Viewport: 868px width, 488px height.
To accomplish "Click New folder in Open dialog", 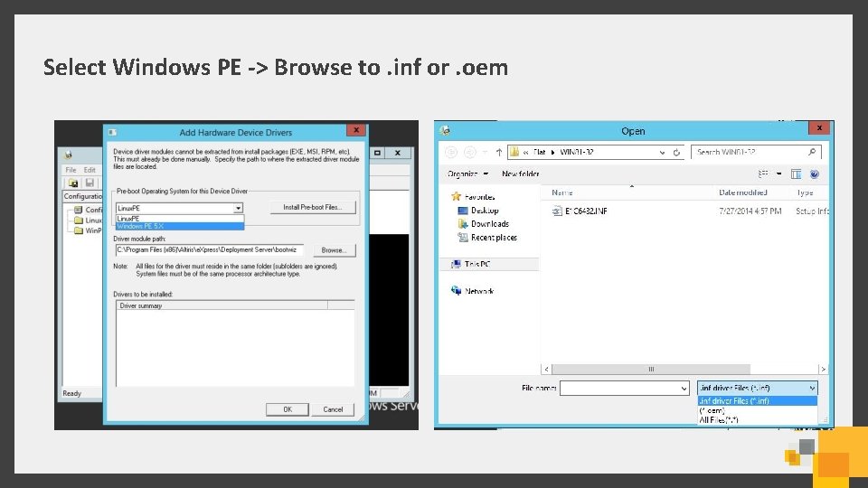I will click(521, 174).
